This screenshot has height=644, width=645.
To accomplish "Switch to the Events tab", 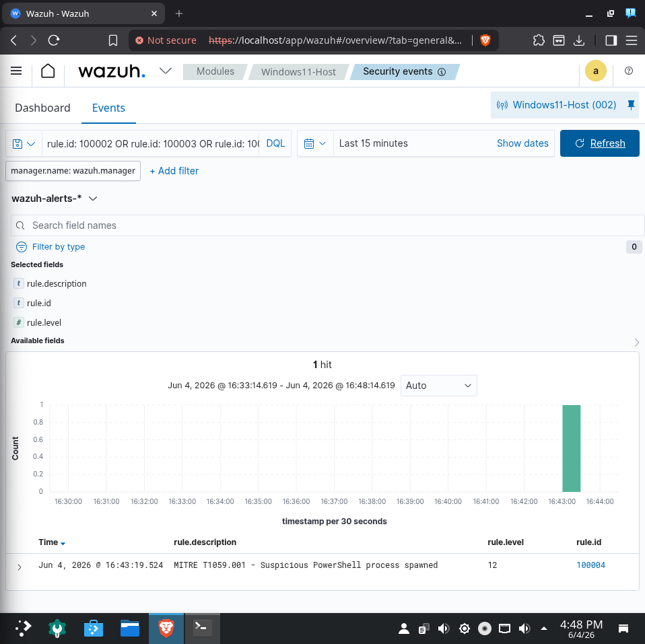I will coord(108,108).
